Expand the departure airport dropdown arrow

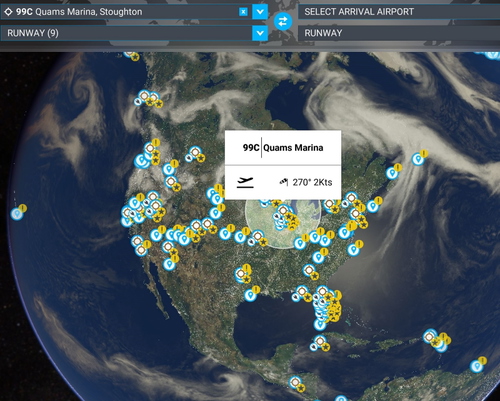260,12
